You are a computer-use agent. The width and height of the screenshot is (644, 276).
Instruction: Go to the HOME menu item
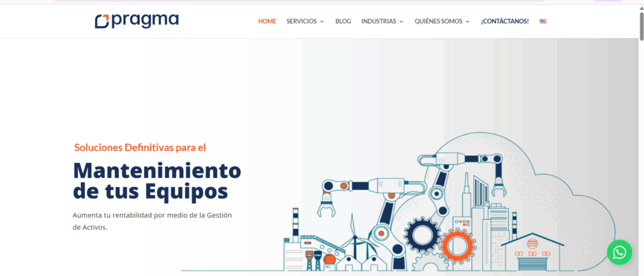[x=267, y=21]
